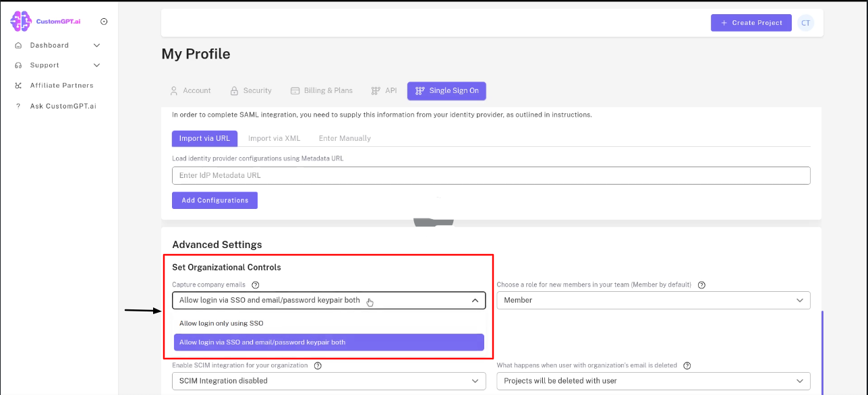The width and height of the screenshot is (868, 395).
Task: Expand the Support sidebar menu
Action: [96, 65]
